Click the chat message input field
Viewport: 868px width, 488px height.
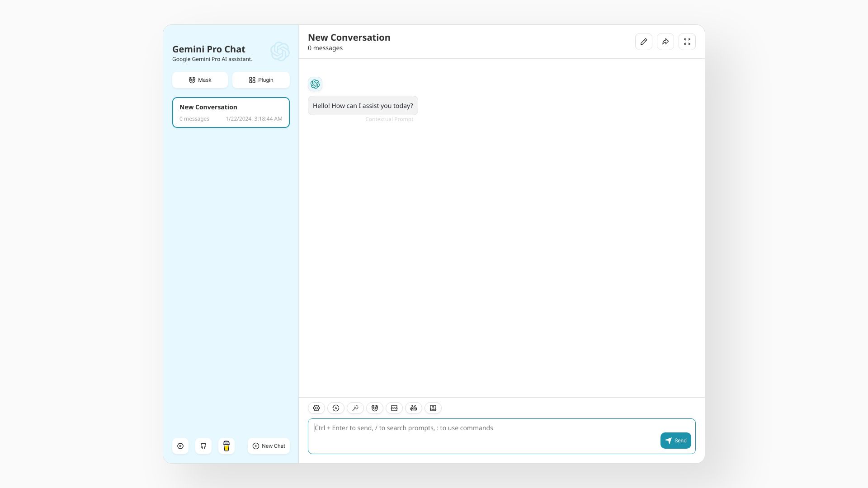501,436
